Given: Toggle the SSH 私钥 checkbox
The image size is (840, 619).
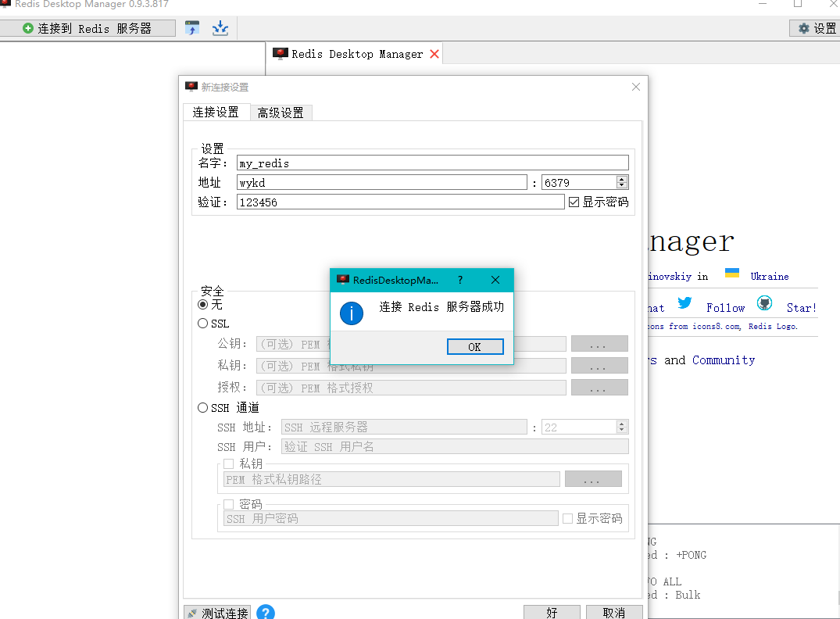Looking at the screenshot, I should (x=229, y=463).
